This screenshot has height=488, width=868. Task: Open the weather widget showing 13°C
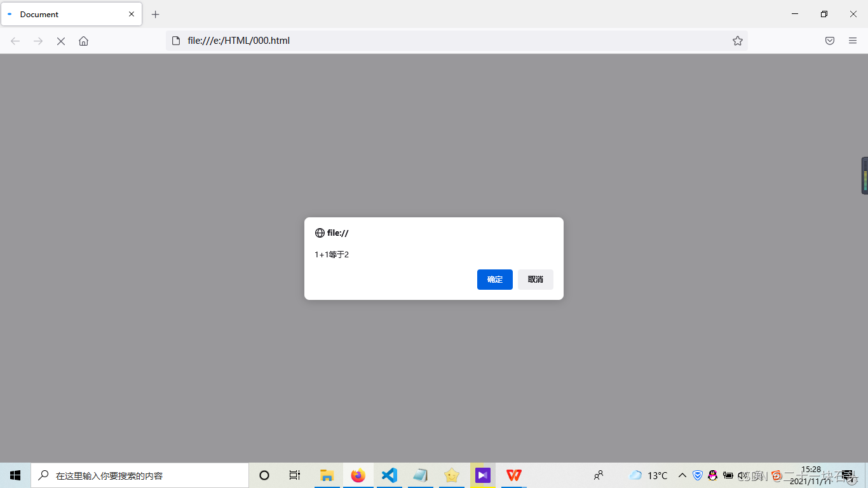tap(648, 475)
